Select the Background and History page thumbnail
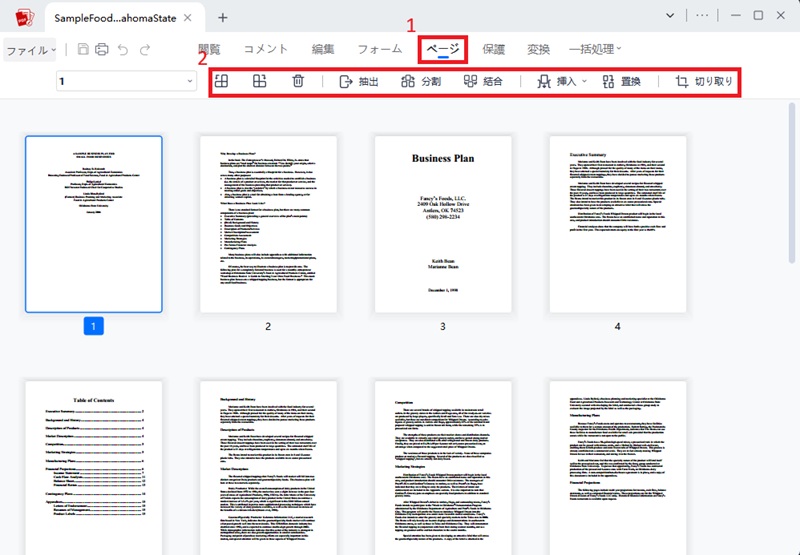The image size is (800, 555). coord(268,468)
